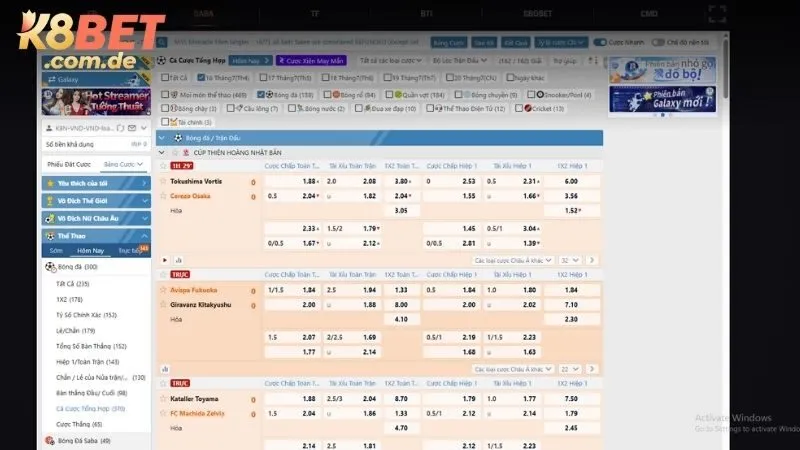Check the Tất Cả date checkbox

click(165, 78)
